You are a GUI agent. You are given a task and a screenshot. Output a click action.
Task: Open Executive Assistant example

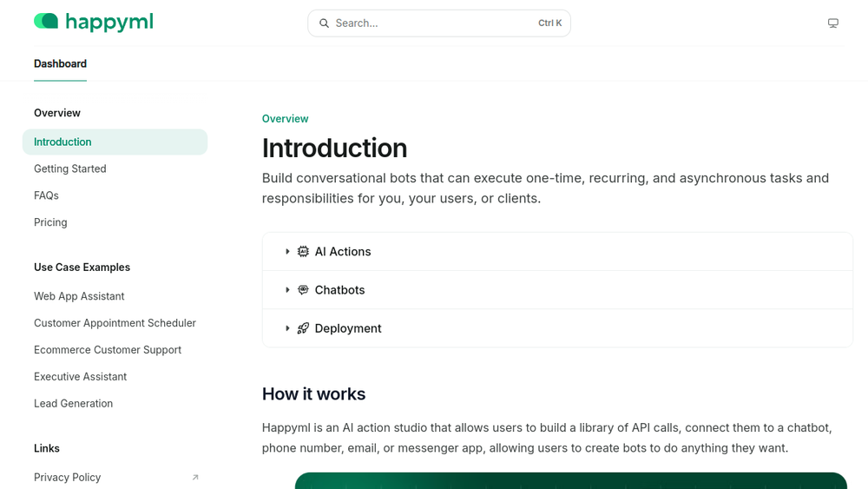tap(80, 377)
